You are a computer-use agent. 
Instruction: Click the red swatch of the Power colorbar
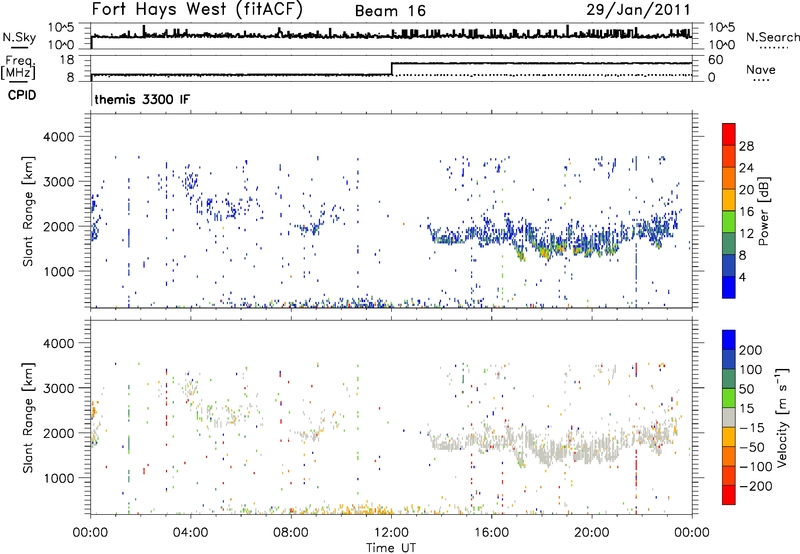729,134
